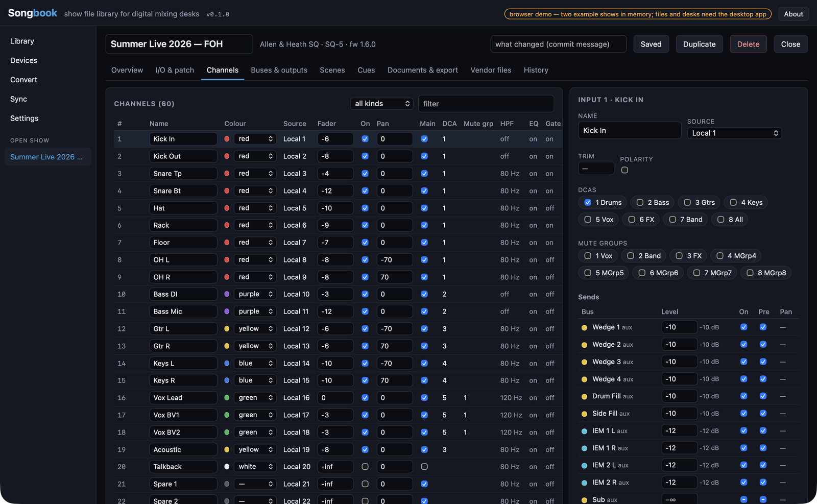Click the purple colour dot in the Bass DI row
This screenshot has width=817, height=504.
[227, 294]
